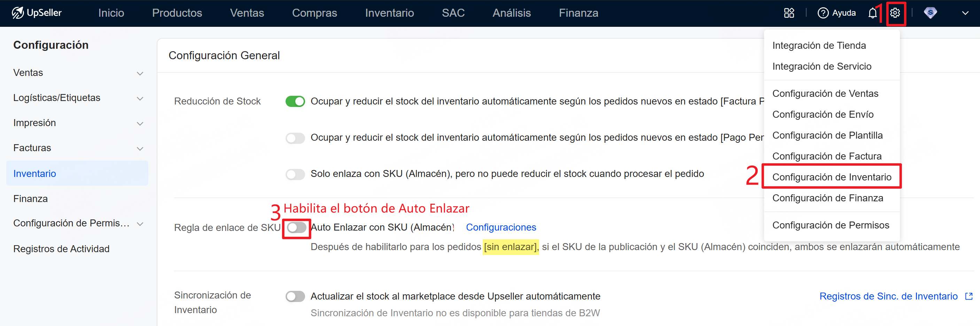
Task: Choose Configuración de Permisos from dropdown
Action: tap(831, 225)
